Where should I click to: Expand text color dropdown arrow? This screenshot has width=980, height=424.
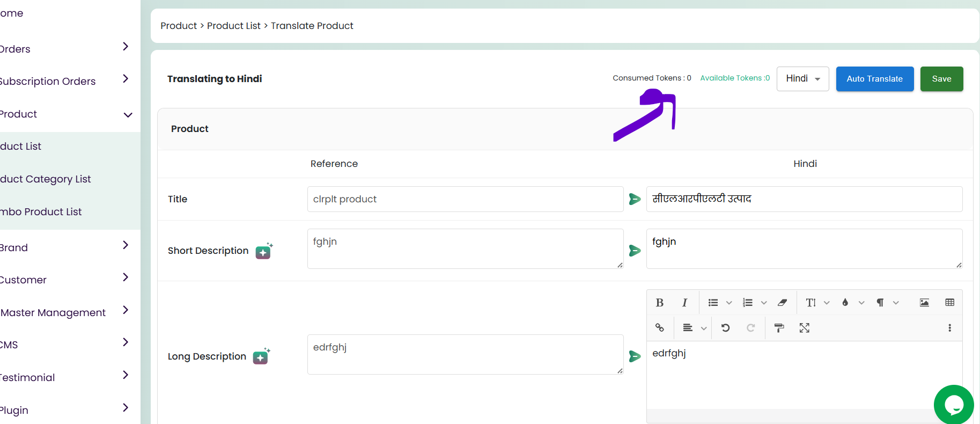pos(861,303)
